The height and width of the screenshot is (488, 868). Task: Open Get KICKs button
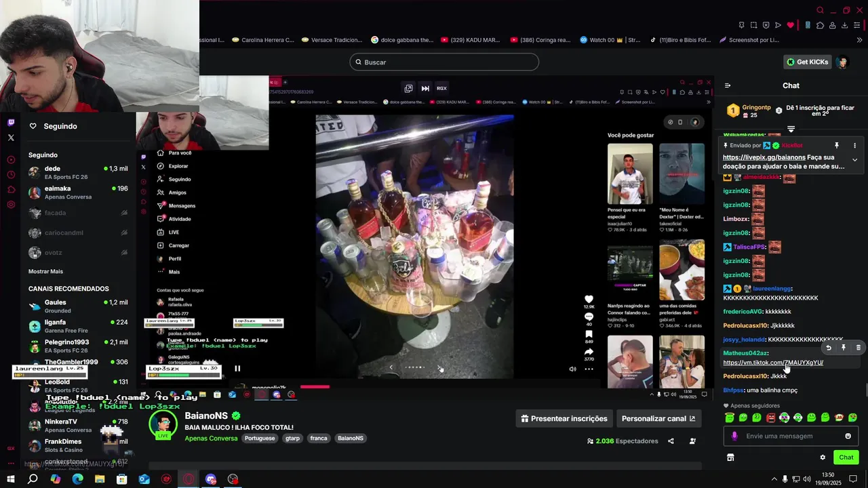(x=807, y=62)
